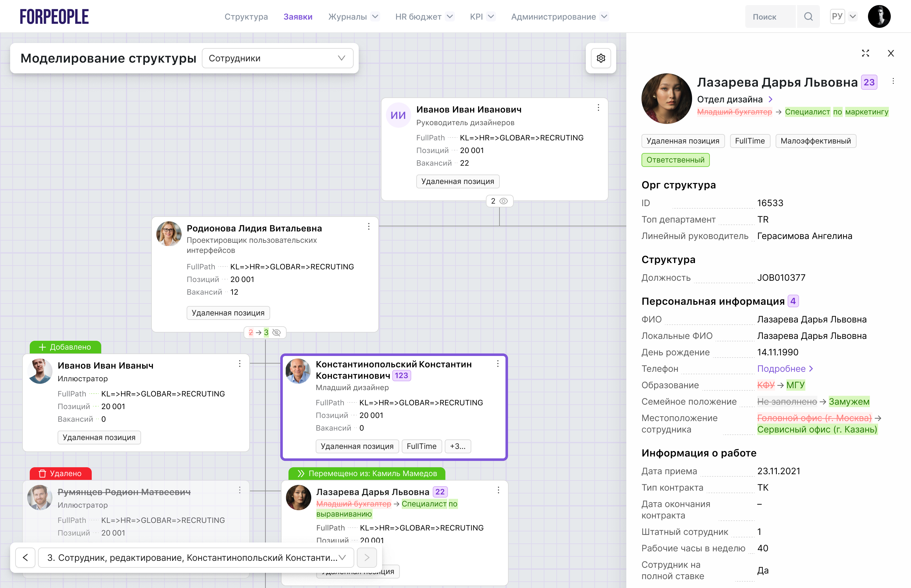This screenshot has height=588, width=911.
Task: Open the structure modeling settings gear
Action: [600, 58]
